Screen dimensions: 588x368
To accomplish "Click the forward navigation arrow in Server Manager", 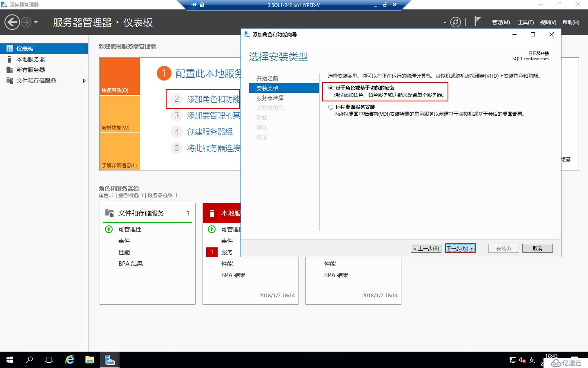I will pos(26,22).
